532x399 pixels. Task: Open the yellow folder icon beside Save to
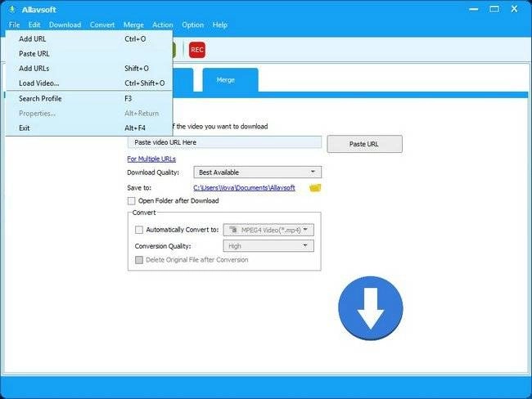tap(315, 188)
